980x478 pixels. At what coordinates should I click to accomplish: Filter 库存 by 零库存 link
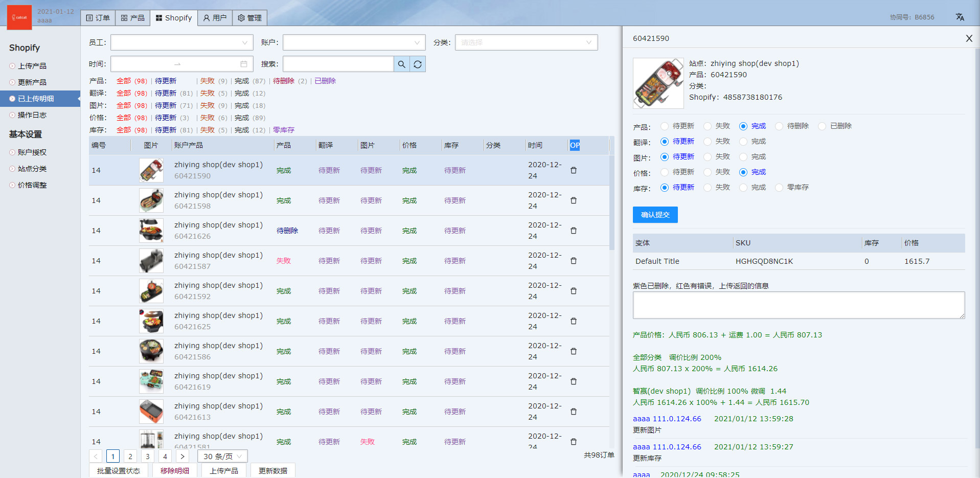click(284, 130)
